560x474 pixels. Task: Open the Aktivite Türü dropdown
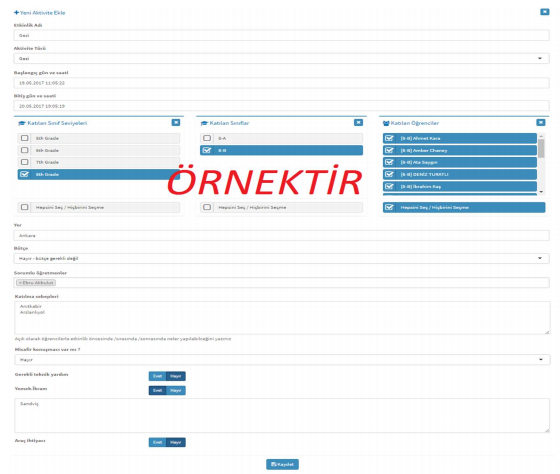[x=281, y=58]
